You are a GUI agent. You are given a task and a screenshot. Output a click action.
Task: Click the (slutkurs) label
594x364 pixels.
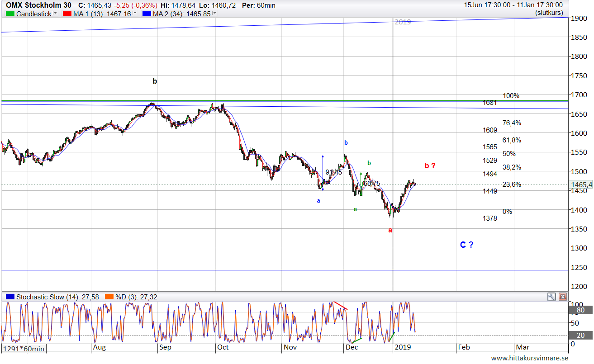coord(549,13)
